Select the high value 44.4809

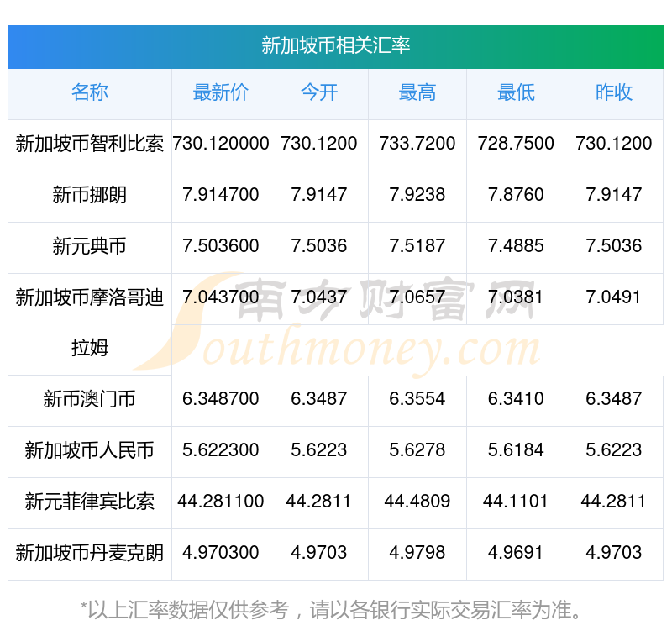(417, 502)
